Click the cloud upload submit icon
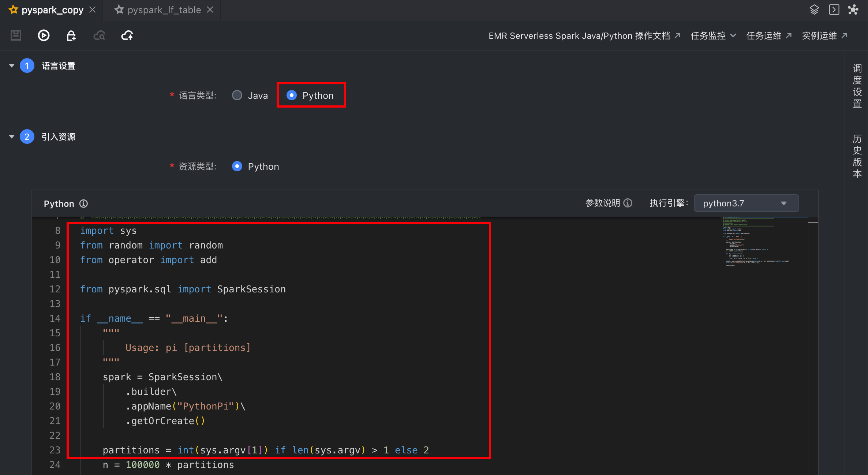This screenshot has height=475, width=868. pyautogui.click(x=127, y=35)
